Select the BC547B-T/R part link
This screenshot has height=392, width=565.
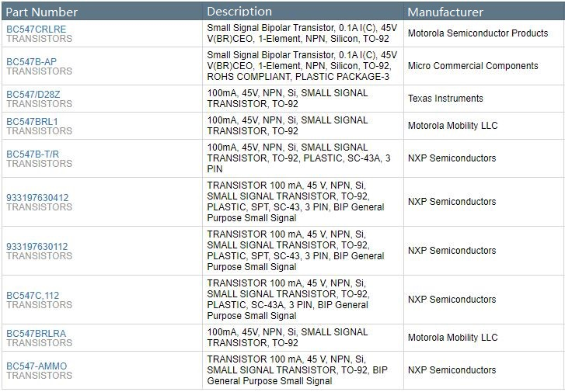tap(33, 154)
